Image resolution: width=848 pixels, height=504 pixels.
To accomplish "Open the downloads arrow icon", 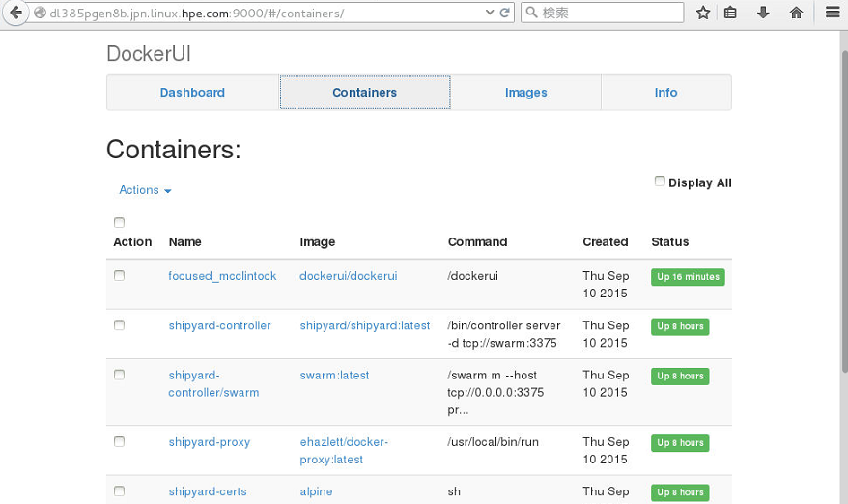I will [x=763, y=13].
